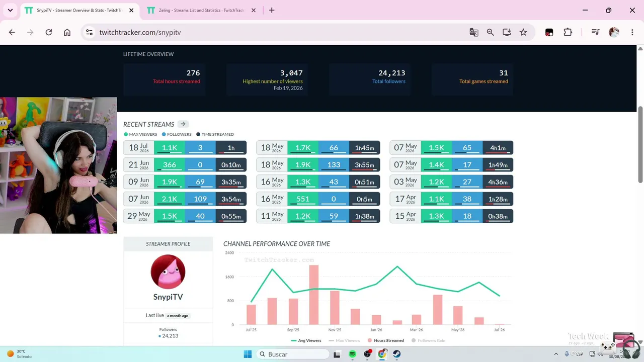644x362 pixels.
Task: View site information for twitchtracker.com
Action: tap(89, 32)
